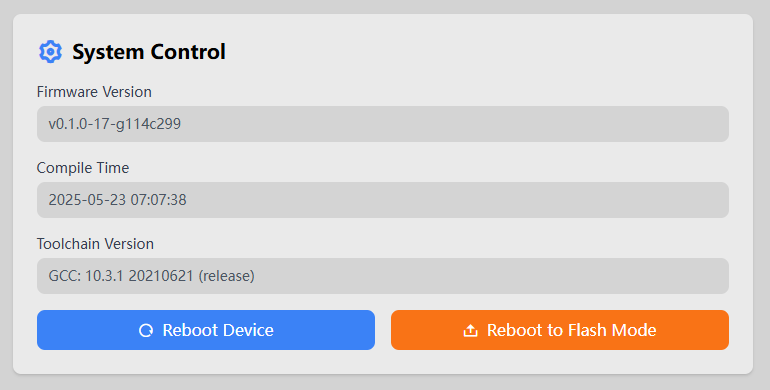Screen dimensions: 770x390
Task: Click the System Control heading text
Action: pyautogui.click(x=149, y=52)
